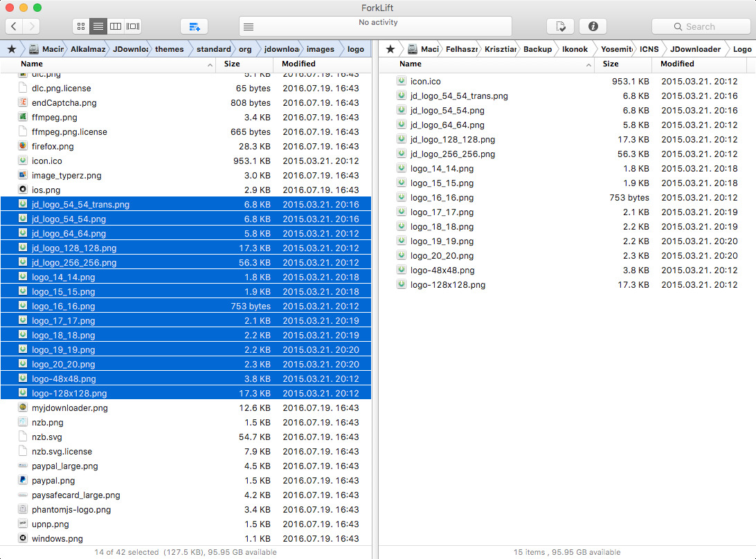Click the sync/checkmark document toolbar icon

[560, 26]
